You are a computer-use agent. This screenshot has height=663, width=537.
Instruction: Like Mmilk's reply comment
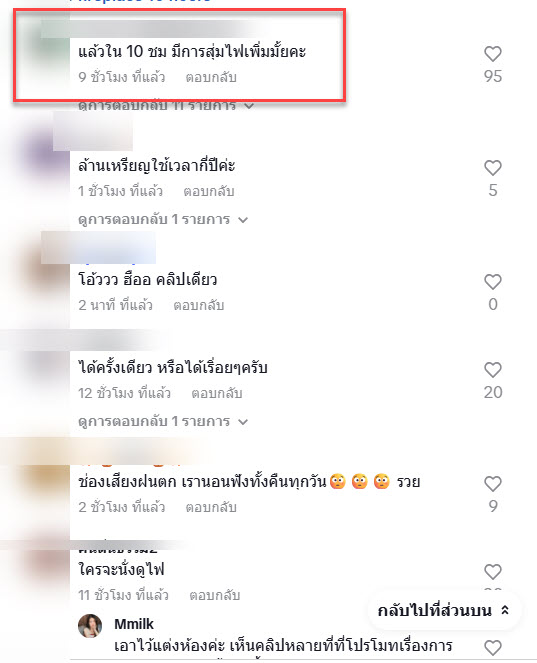[493, 647]
